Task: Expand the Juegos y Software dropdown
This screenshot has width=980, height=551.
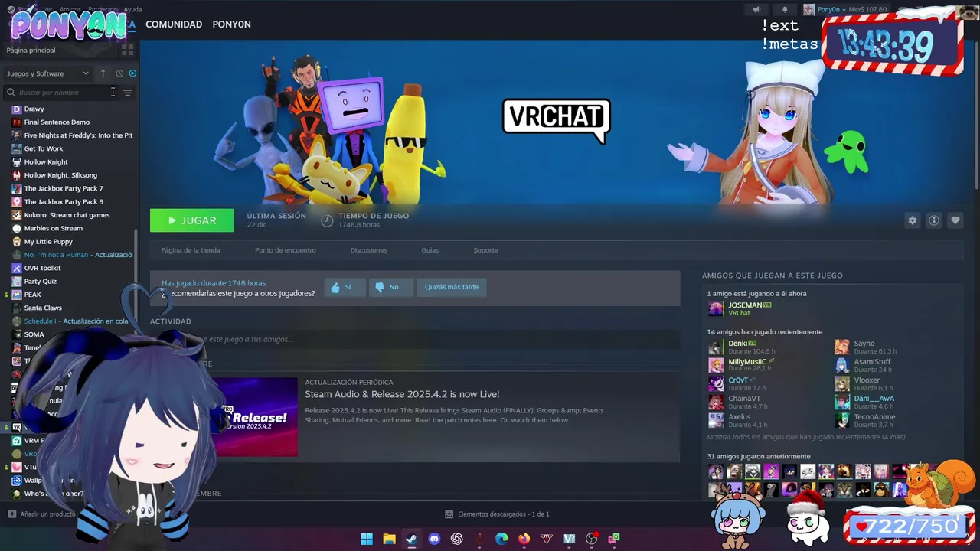Action: pos(47,73)
